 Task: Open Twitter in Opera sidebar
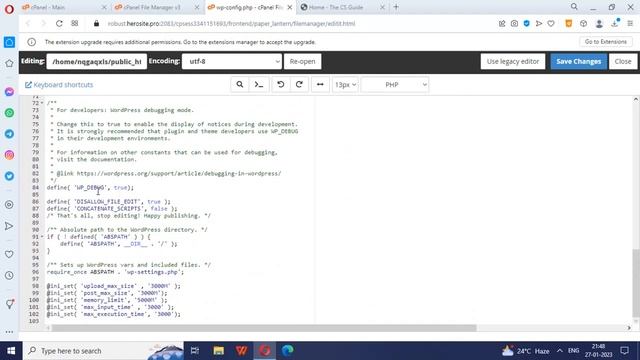9,176
